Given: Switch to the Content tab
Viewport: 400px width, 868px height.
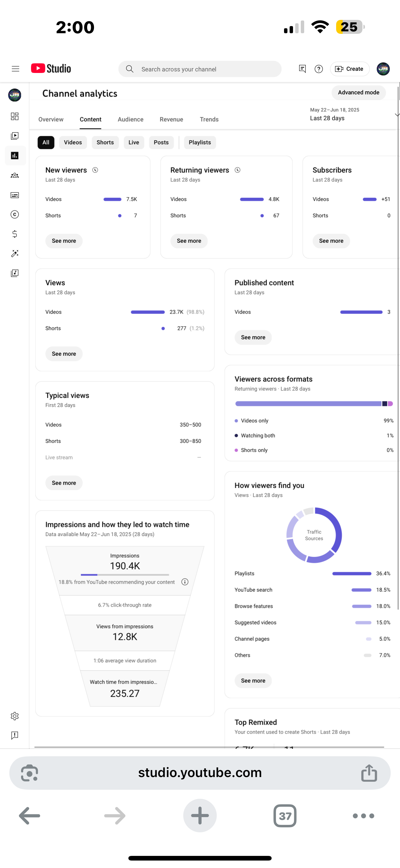Looking at the screenshot, I should 90,119.
